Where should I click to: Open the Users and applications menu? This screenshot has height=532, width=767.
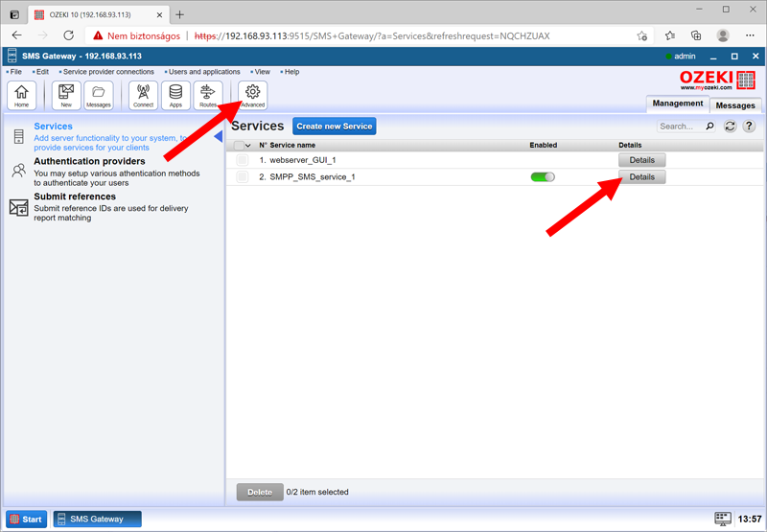point(202,71)
